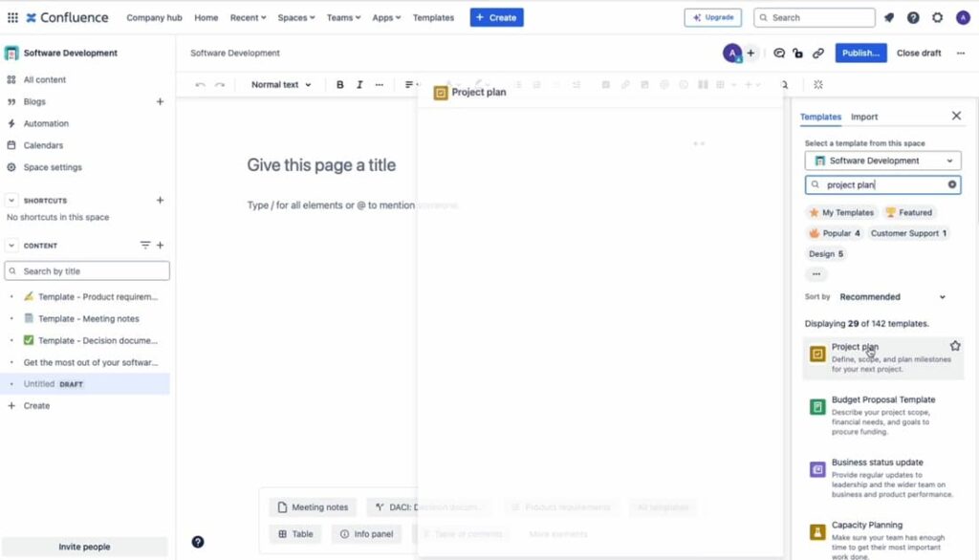Show more template categories ellipsis

pyautogui.click(x=816, y=274)
